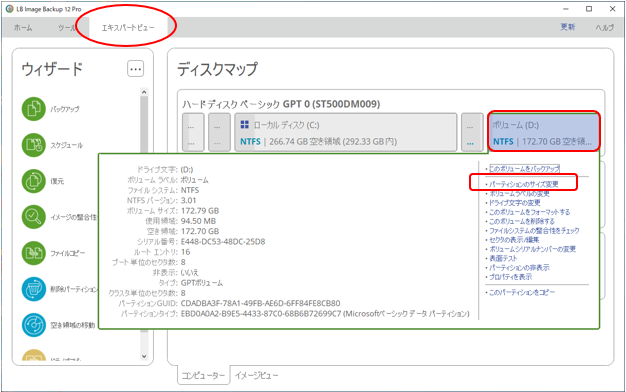Viewport: 626px width, 392px height.
Task: Choose パーティションの非表示
Action: [x=519, y=267]
